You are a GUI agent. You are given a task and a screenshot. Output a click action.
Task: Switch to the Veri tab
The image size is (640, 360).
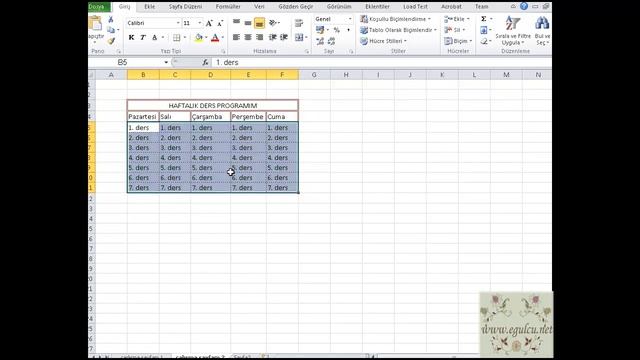[259, 7]
